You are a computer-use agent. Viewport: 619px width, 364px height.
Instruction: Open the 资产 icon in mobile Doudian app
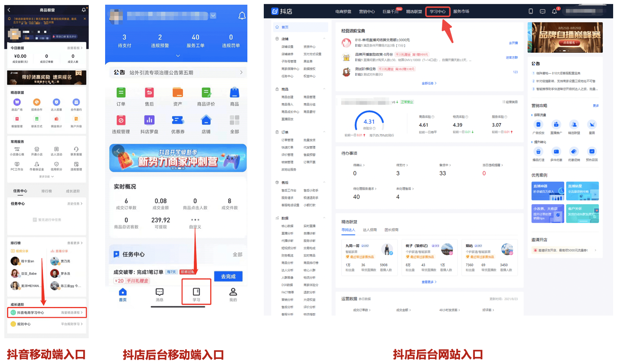pyautogui.click(x=178, y=93)
